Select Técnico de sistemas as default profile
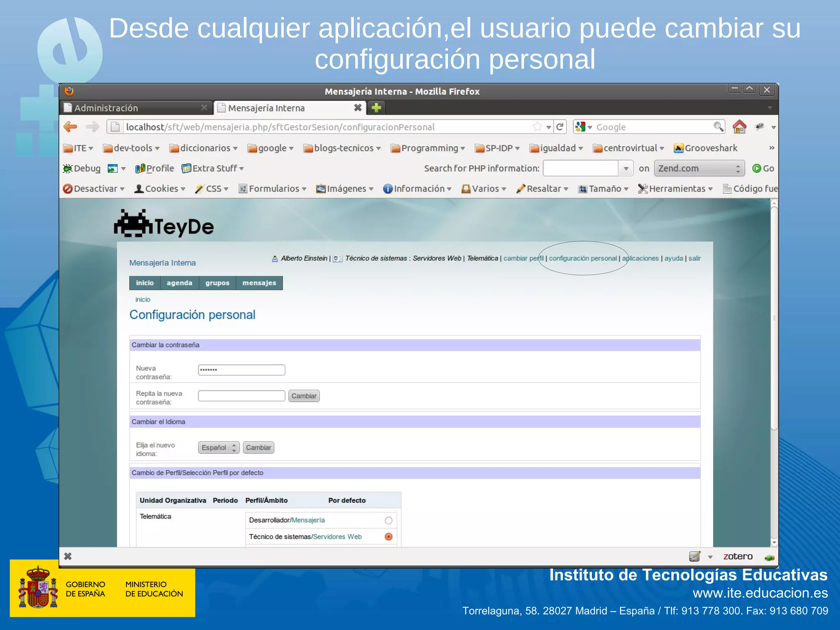Image resolution: width=840 pixels, height=630 pixels. click(x=388, y=536)
